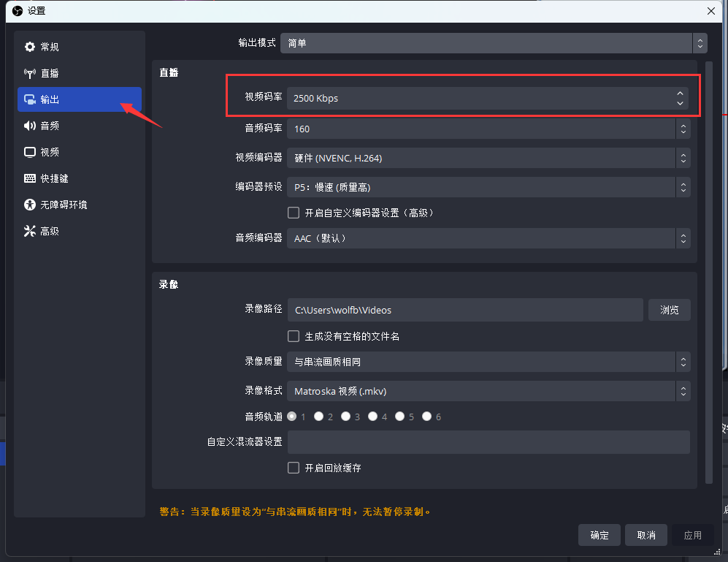Switch to the 直播 settings page
The width and height of the screenshot is (728, 562).
(80, 73)
